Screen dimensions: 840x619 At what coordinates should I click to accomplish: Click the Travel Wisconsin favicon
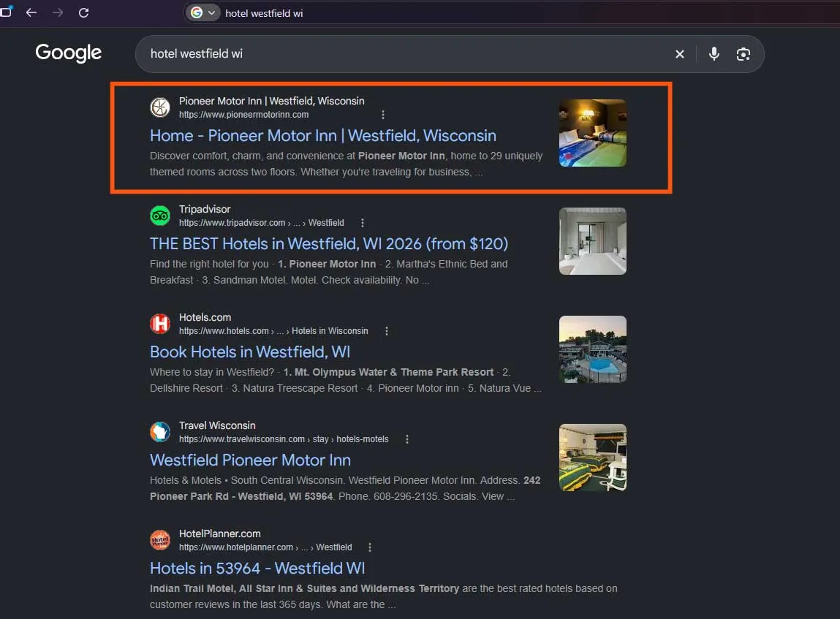[x=159, y=432]
